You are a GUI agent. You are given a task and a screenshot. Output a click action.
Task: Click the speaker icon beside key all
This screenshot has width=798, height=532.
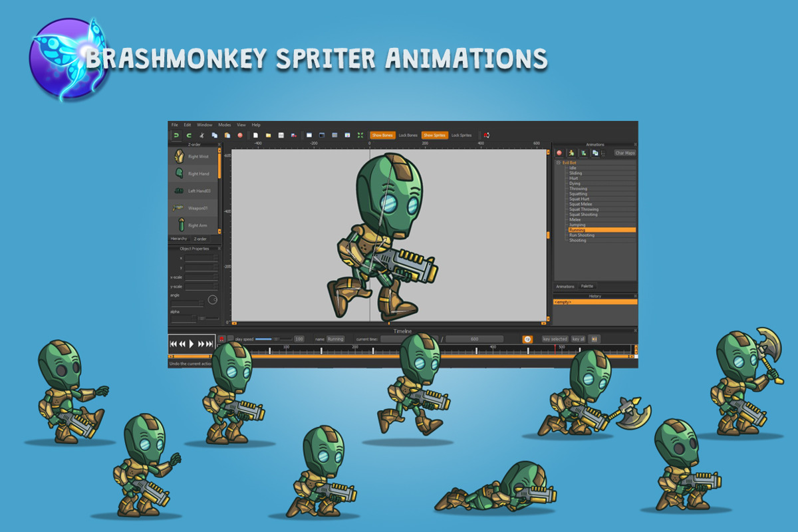[595, 339]
